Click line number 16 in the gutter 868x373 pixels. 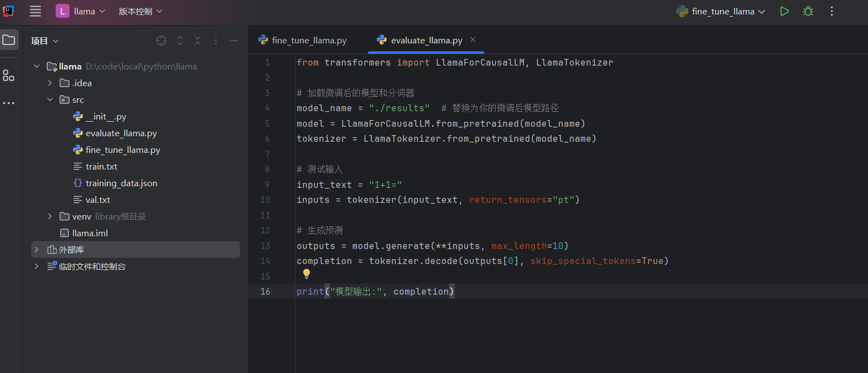click(x=265, y=291)
